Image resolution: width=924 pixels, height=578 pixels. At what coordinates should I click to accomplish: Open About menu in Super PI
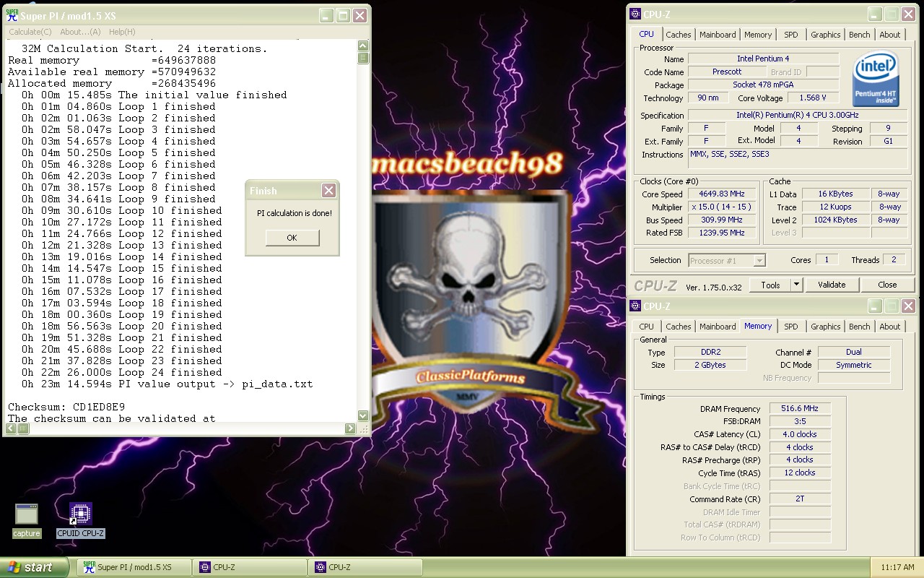[x=80, y=32]
